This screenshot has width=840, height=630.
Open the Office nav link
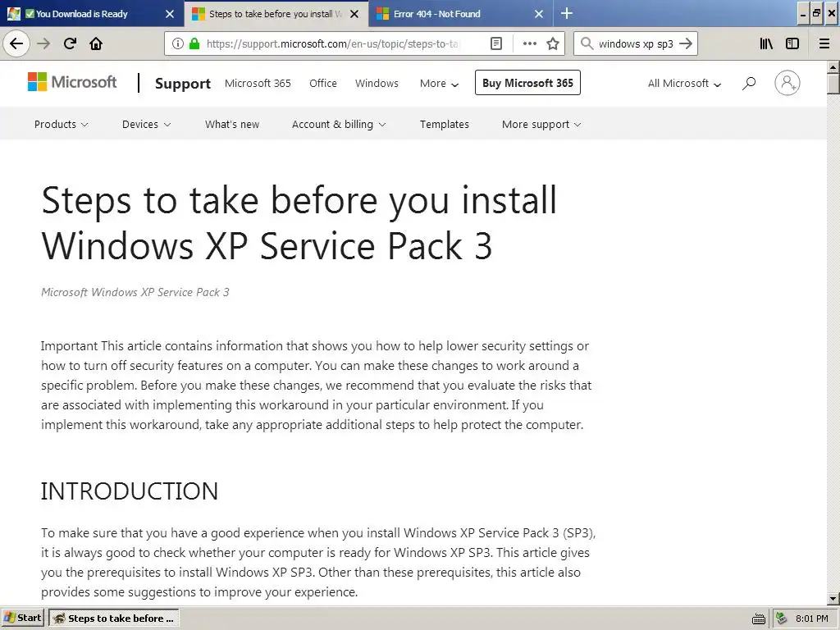(323, 83)
